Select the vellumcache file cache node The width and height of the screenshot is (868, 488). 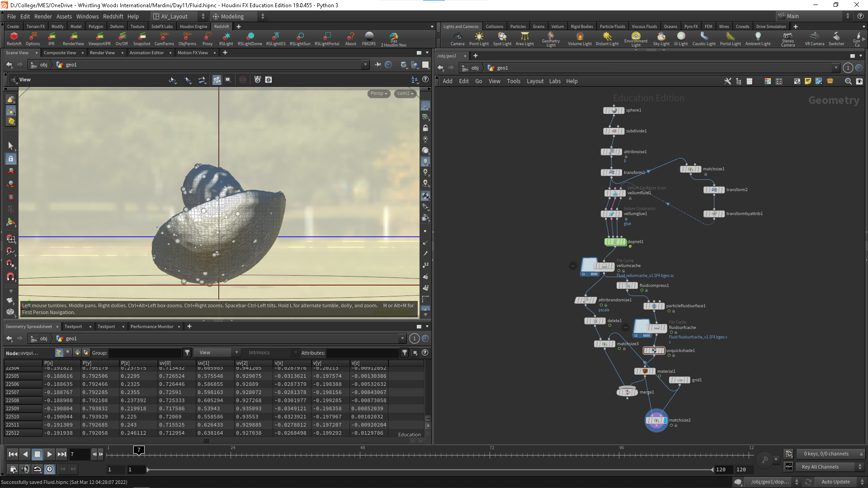point(604,266)
